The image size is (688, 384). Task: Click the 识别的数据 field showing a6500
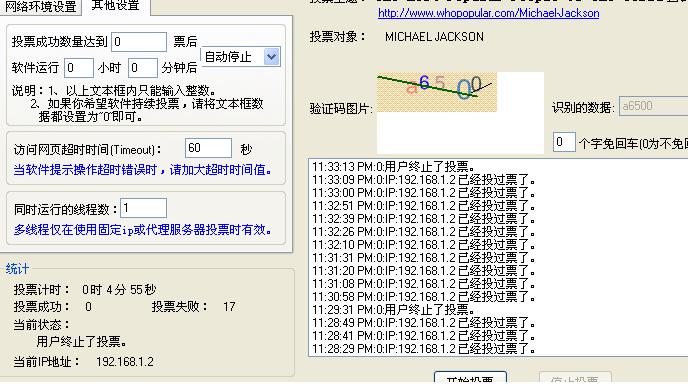click(653, 106)
